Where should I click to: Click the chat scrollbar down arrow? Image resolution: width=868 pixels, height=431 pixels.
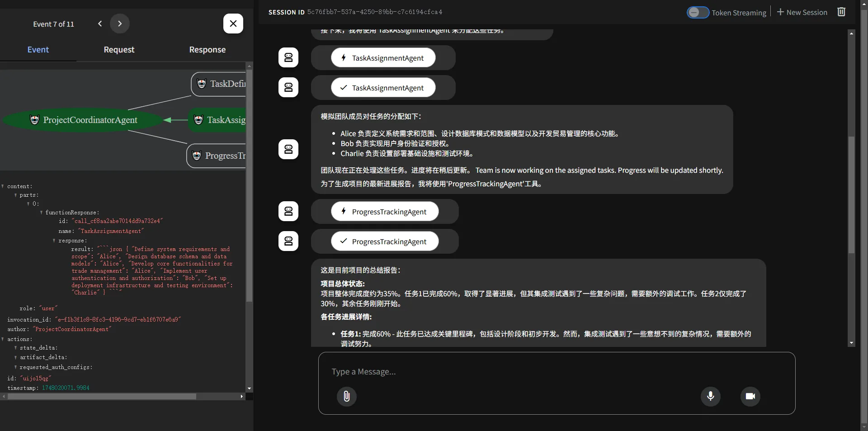coord(851,343)
